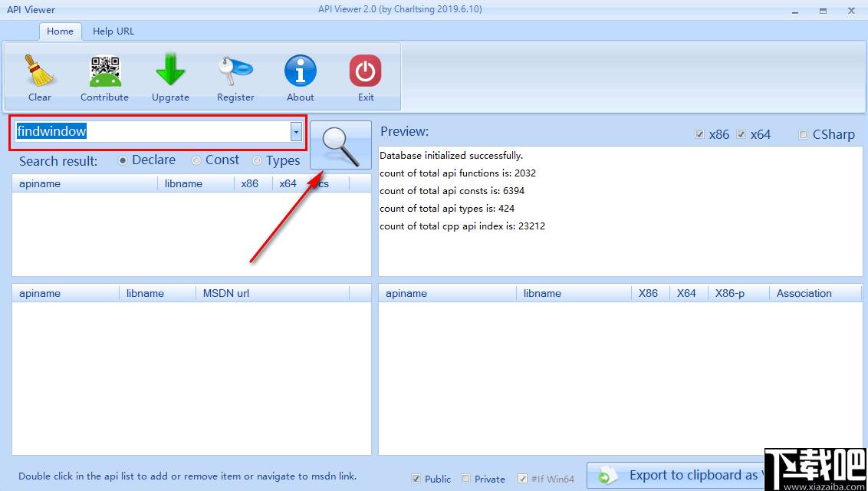Run search with the magnifying glass button

(340, 145)
